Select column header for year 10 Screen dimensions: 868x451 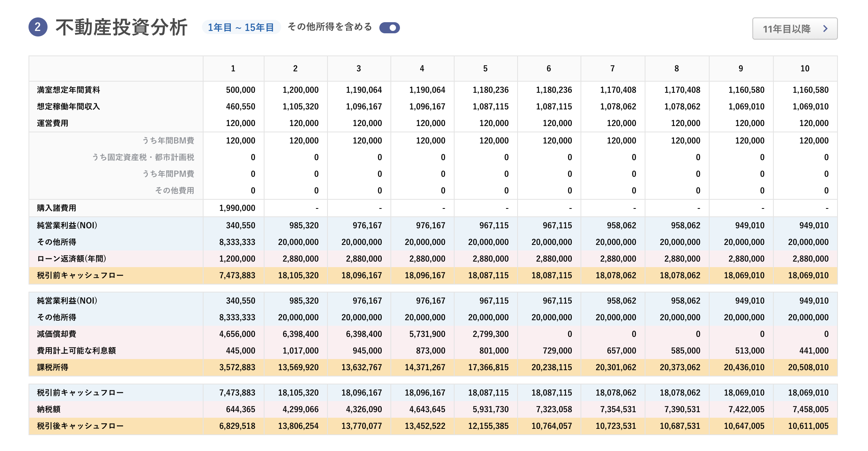point(805,69)
